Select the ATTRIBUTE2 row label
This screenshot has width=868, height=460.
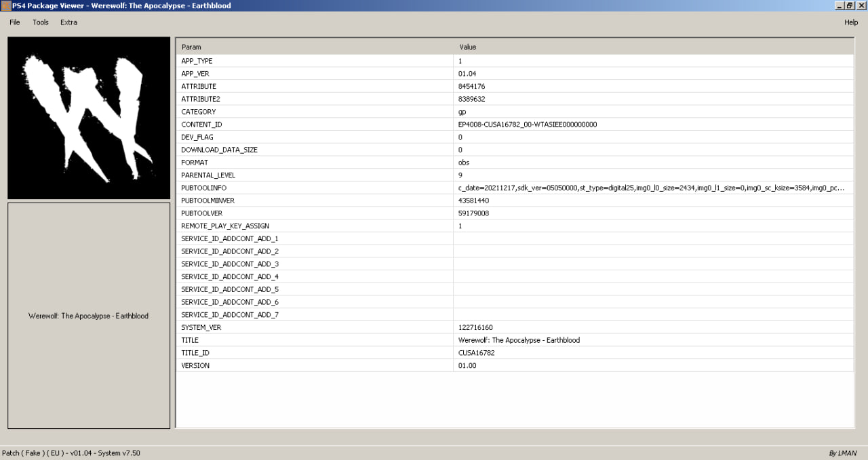(x=201, y=99)
